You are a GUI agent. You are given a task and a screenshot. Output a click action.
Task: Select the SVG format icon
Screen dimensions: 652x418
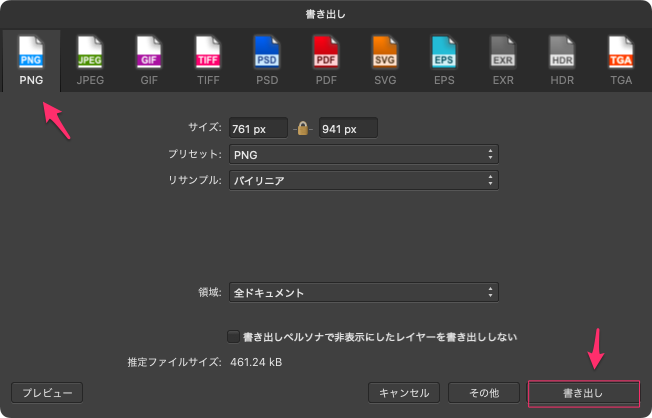[x=385, y=59]
